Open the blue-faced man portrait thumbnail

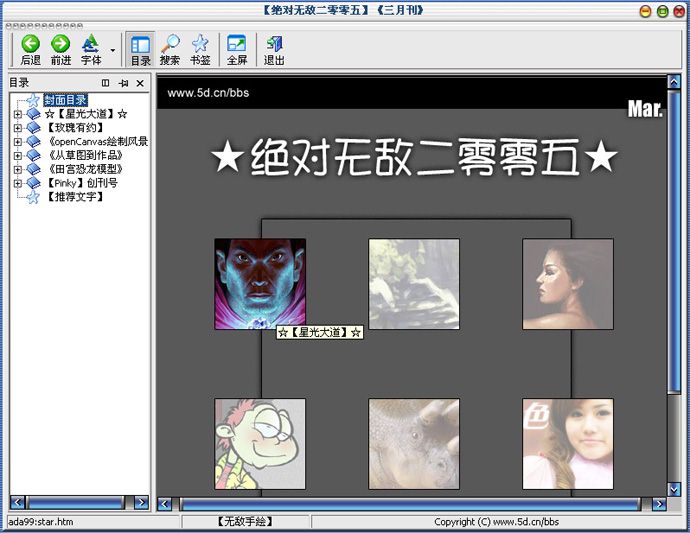click(260, 284)
